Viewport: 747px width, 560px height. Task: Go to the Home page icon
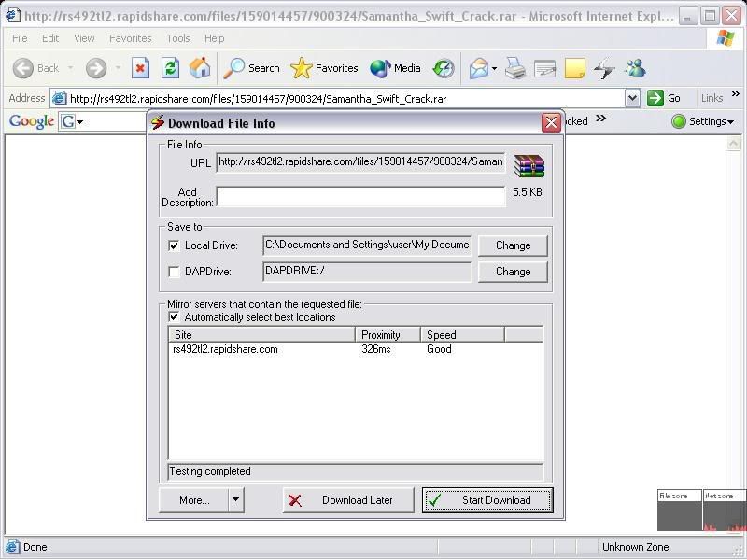200,68
